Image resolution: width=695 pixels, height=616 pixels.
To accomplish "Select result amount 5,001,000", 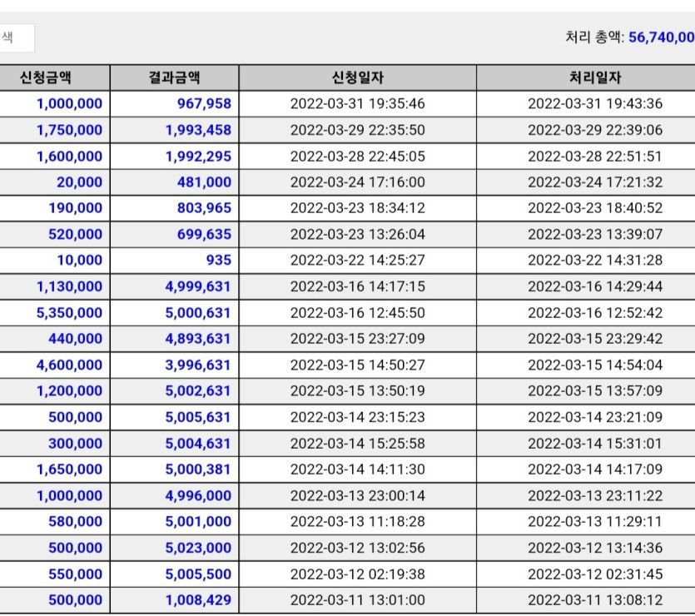I will tap(198, 522).
